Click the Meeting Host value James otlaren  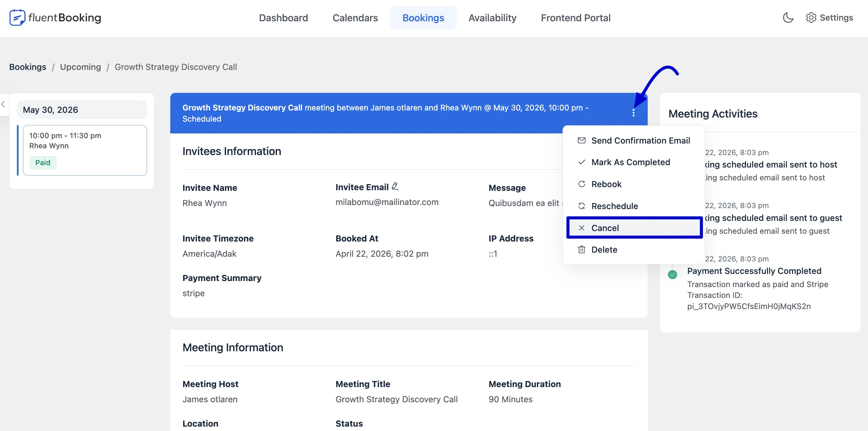tap(210, 399)
